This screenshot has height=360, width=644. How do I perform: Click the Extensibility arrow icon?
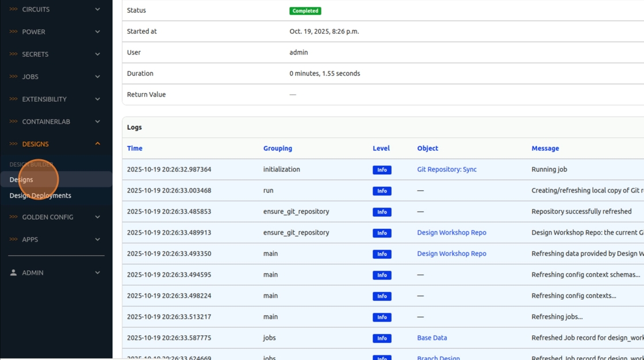point(13,99)
